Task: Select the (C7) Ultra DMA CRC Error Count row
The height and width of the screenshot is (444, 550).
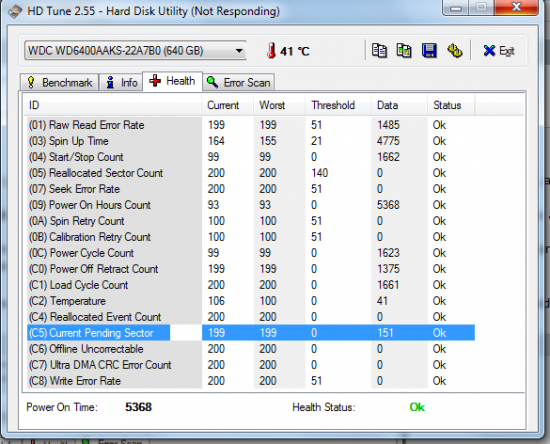Action: click(251, 365)
